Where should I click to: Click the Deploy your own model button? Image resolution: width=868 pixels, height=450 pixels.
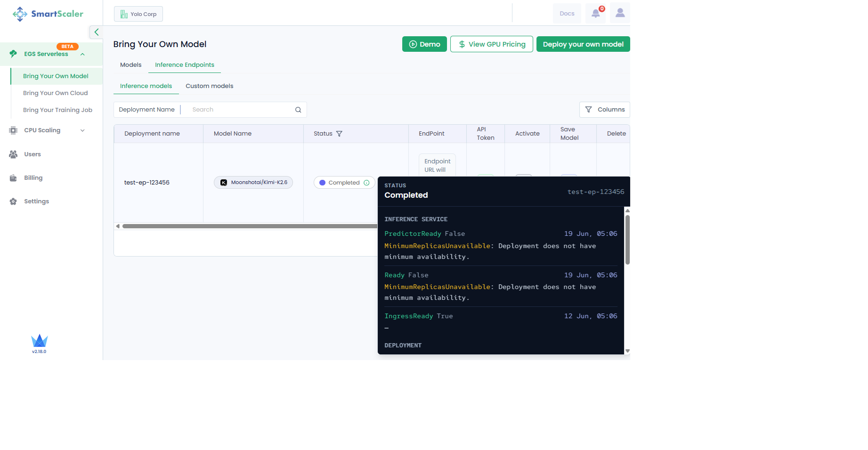583,44
